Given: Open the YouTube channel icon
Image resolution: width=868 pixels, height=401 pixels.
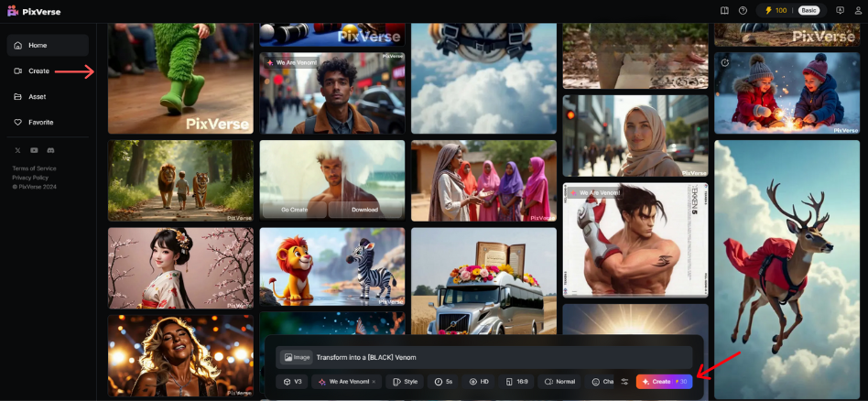Looking at the screenshot, I should pyautogui.click(x=34, y=150).
